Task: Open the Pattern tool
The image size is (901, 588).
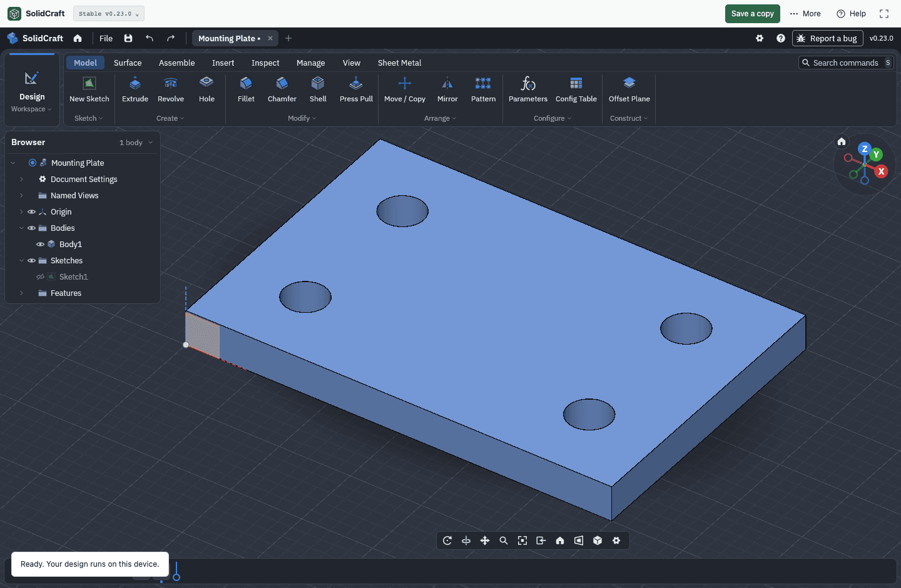Action: point(483,89)
